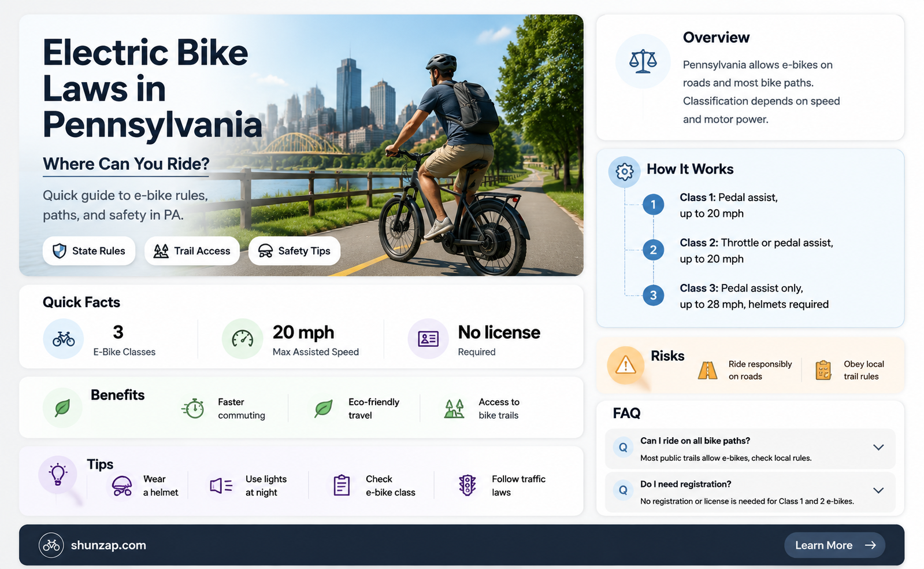This screenshot has height=569, width=924.
Task: Click the 'Ride responsibly on roads' text
Action: coord(760,370)
